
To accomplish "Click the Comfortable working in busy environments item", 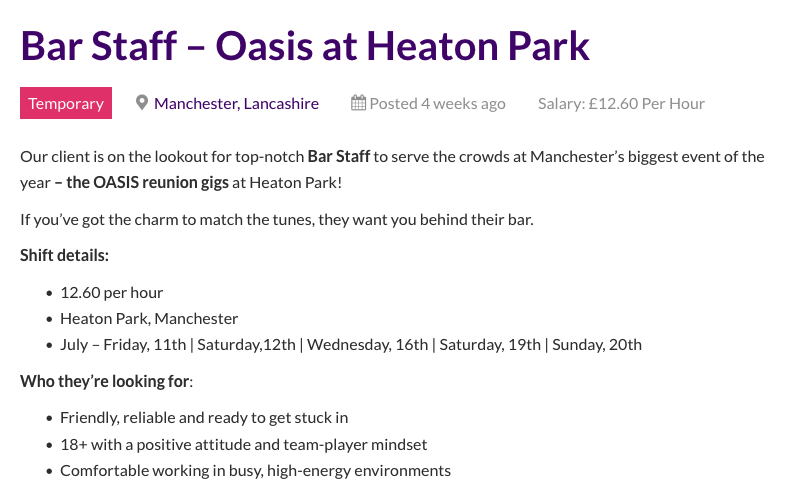I will [x=255, y=470].
